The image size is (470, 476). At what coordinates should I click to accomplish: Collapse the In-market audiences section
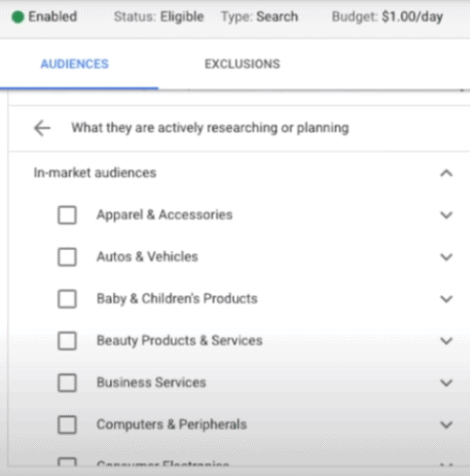tap(447, 173)
